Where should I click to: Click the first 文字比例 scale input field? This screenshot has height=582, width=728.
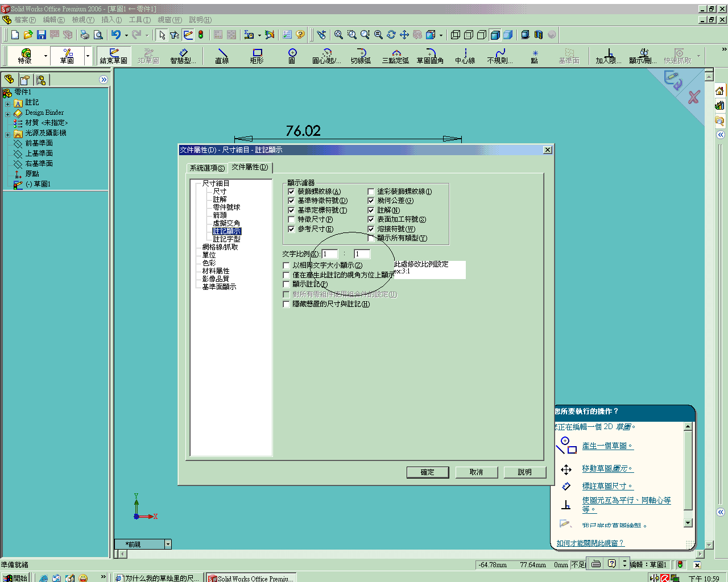[330, 254]
